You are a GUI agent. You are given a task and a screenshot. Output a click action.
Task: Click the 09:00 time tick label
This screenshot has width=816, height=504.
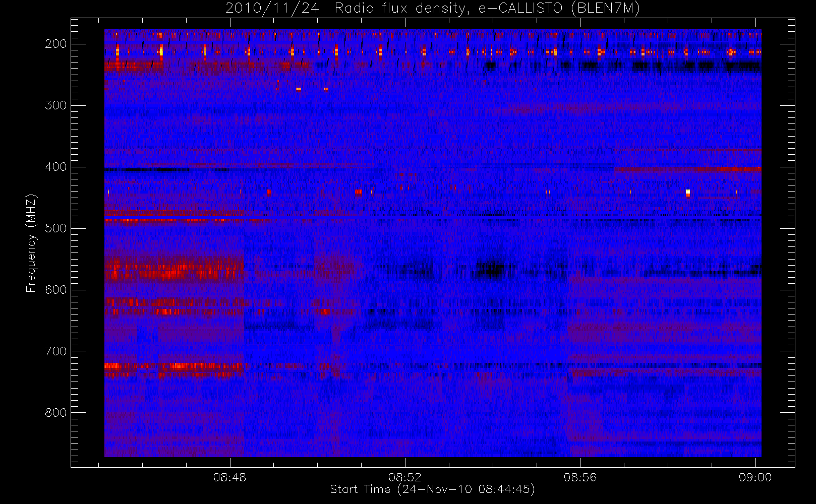[755, 477]
